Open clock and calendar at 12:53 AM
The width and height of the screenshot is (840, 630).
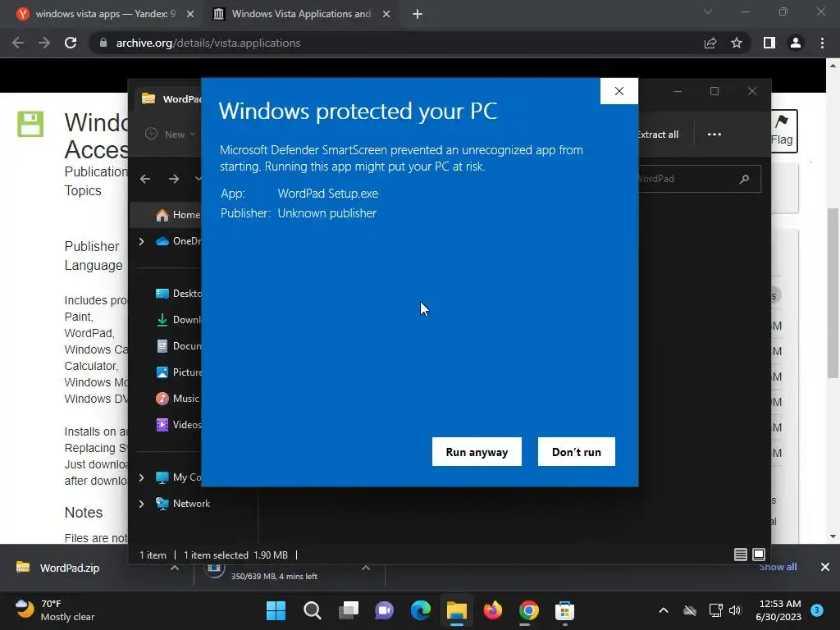tap(778, 610)
